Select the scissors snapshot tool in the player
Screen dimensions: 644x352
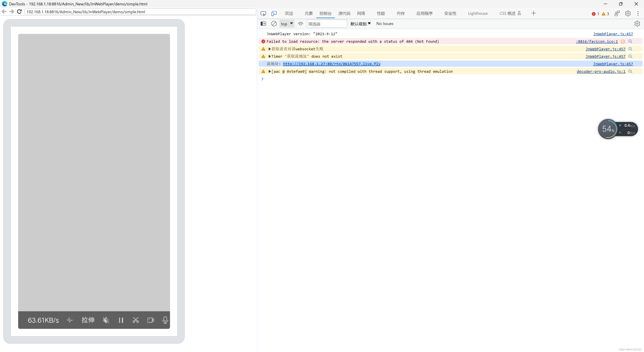coord(136,320)
